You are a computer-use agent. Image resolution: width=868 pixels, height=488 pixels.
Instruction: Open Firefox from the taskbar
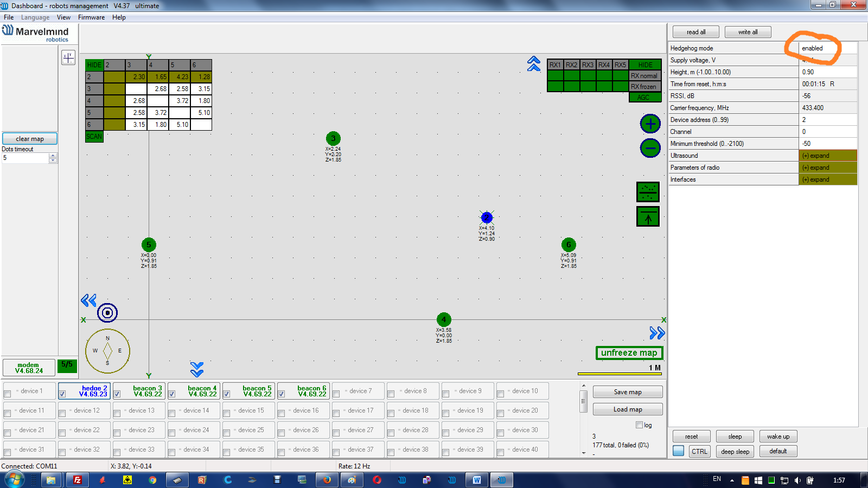click(327, 480)
